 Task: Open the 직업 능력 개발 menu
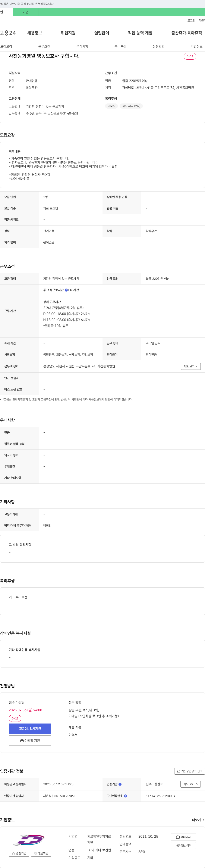coord(140,33)
